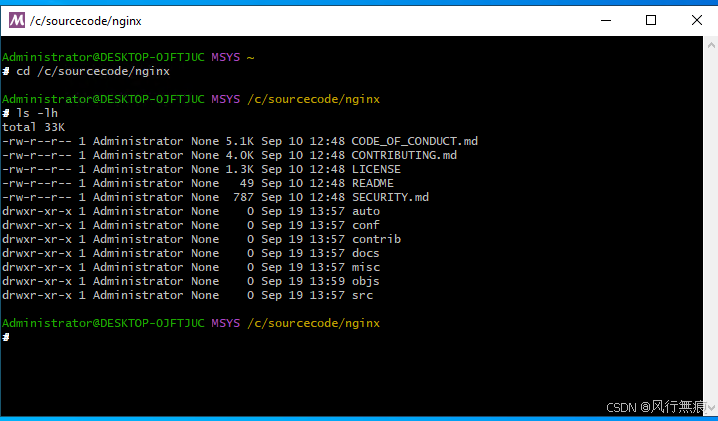Click the first green Administrator@DESKTOP-OJFTJUC prompt
Viewport: 718px width, 421px height.
pyautogui.click(x=103, y=57)
